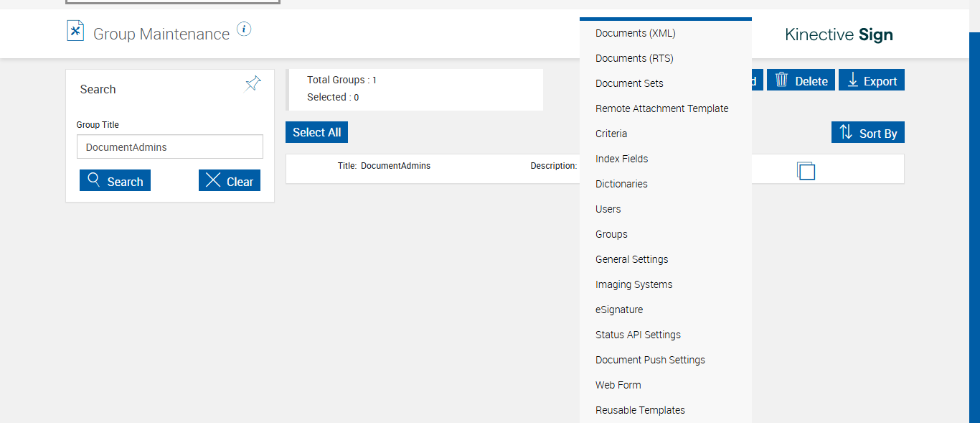Choose Reusable Templates menu item
Image resolution: width=980 pixels, height=423 pixels.
640,410
